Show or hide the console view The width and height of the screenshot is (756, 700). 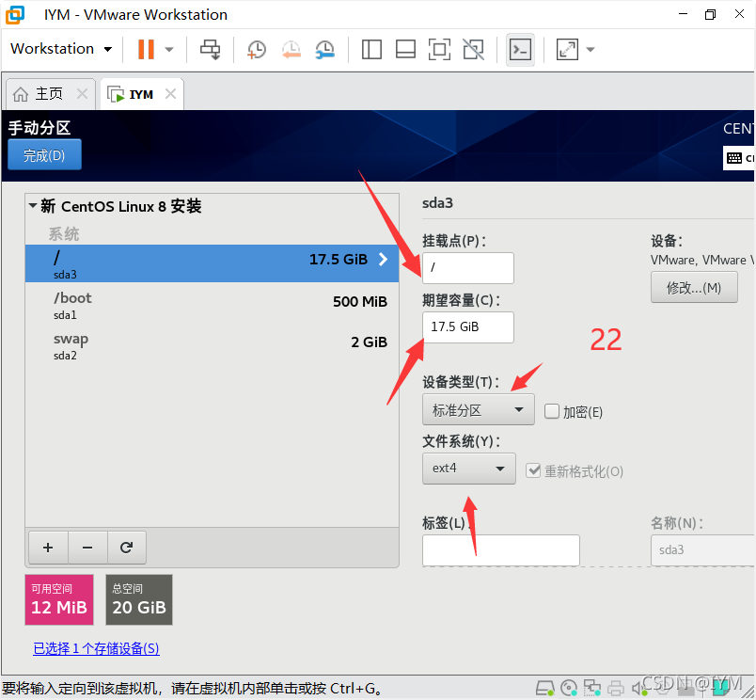520,49
